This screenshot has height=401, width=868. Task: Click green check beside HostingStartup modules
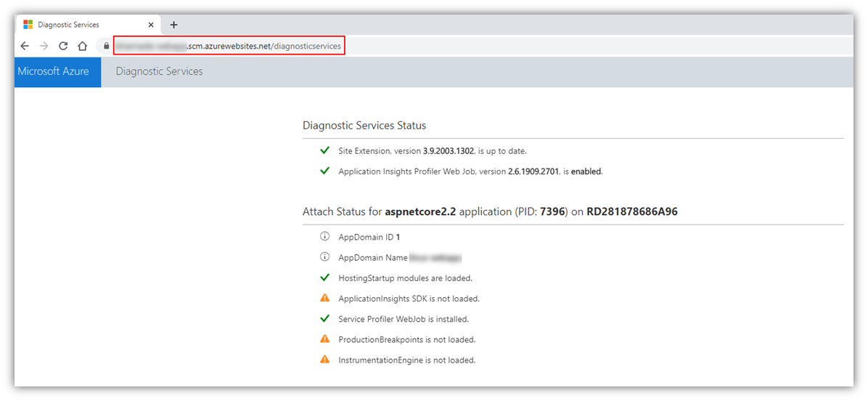coord(325,278)
